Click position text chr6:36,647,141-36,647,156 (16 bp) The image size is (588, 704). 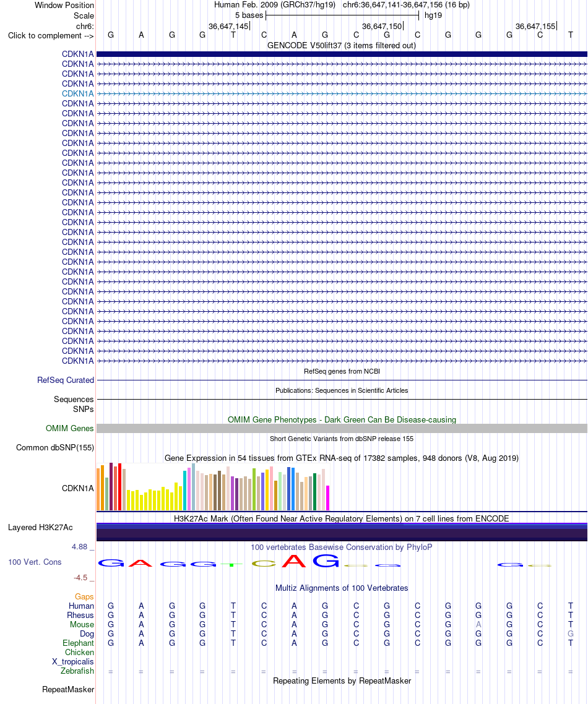point(406,5)
